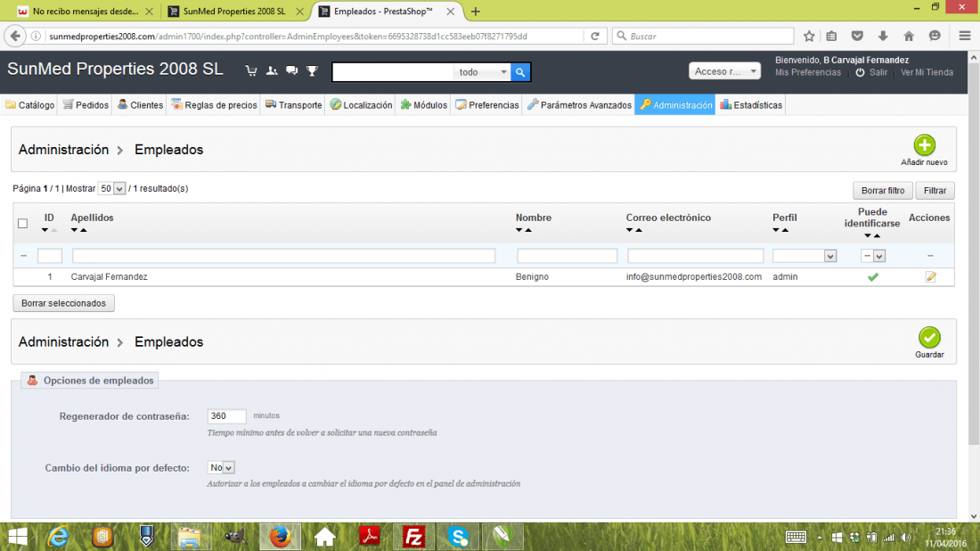Check the select-all employees checkbox
The height and width of the screenshot is (551, 980).
coord(22,223)
